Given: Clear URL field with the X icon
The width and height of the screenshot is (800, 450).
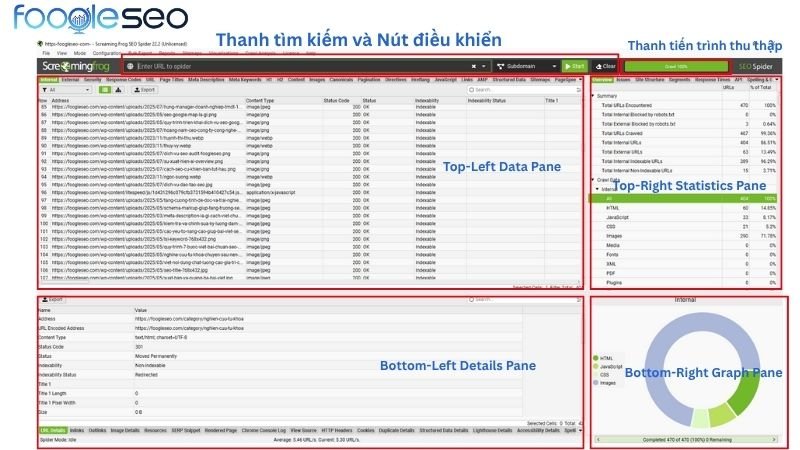Looking at the screenshot, I should tap(473, 66).
